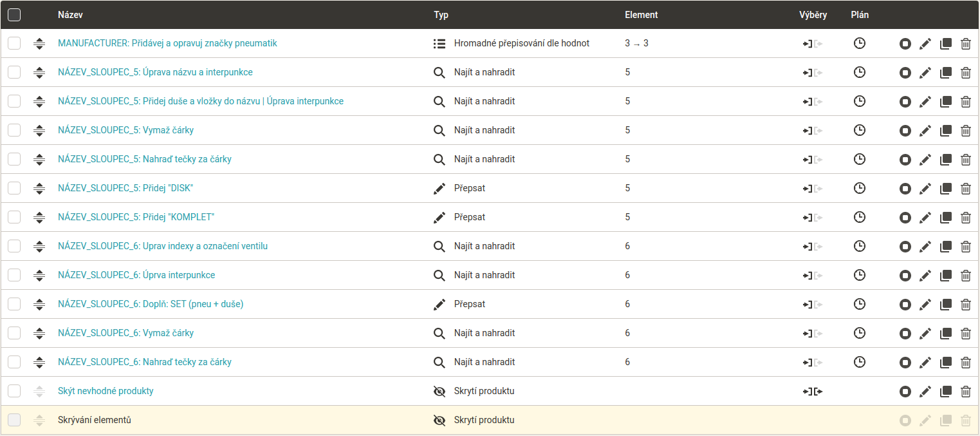
Task: Duplicate the 'Přidej "DISK"' rule
Action: [x=945, y=189]
